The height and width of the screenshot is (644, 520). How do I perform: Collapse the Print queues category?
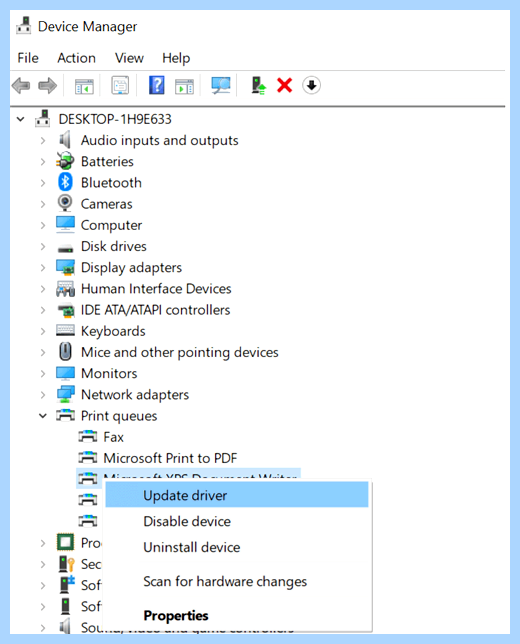coord(43,416)
